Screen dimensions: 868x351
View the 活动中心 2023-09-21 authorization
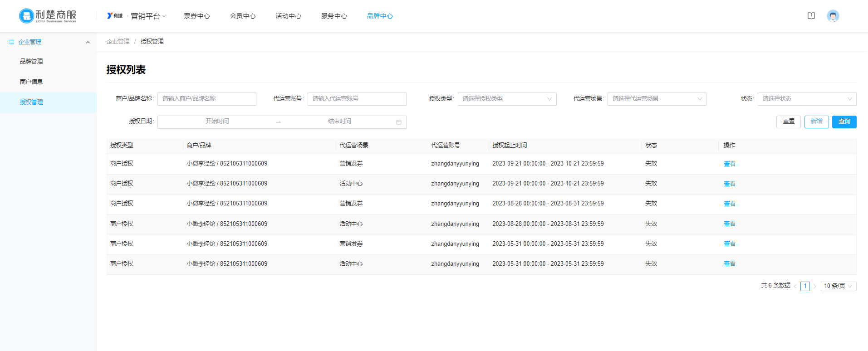click(730, 184)
